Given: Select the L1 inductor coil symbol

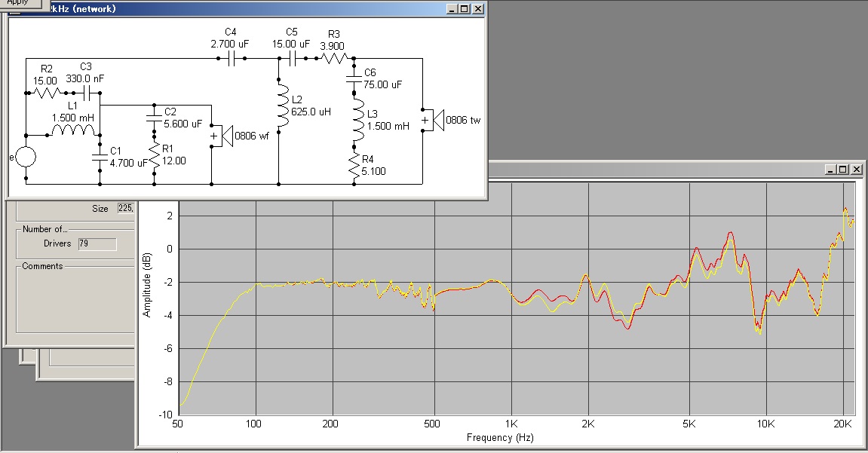Looking at the screenshot, I should [x=73, y=130].
